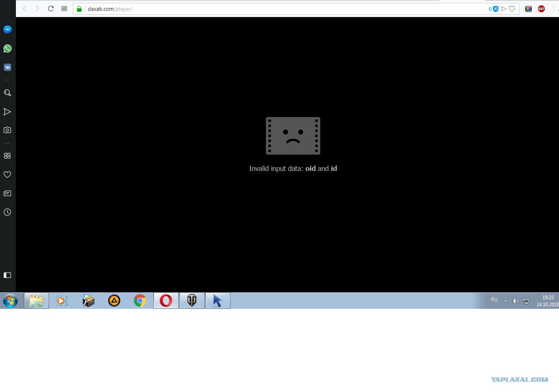
Task: Launch Windows Media Player from the taskbar
Action: [62, 300]
